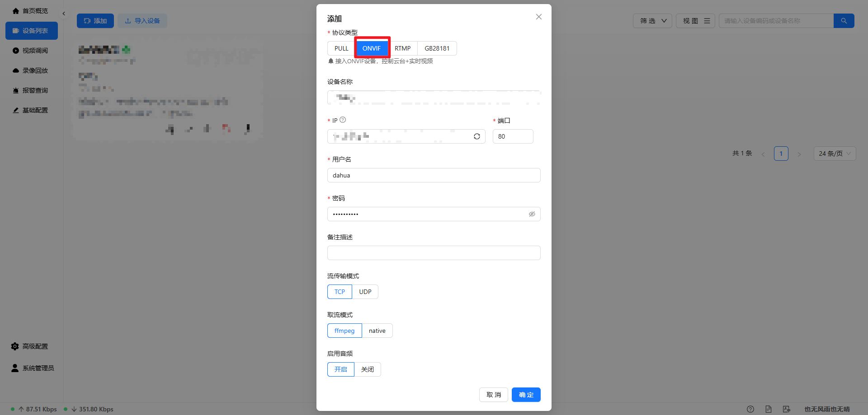
Task: Turn audio off with 关闭
Action: pos(367,369)
